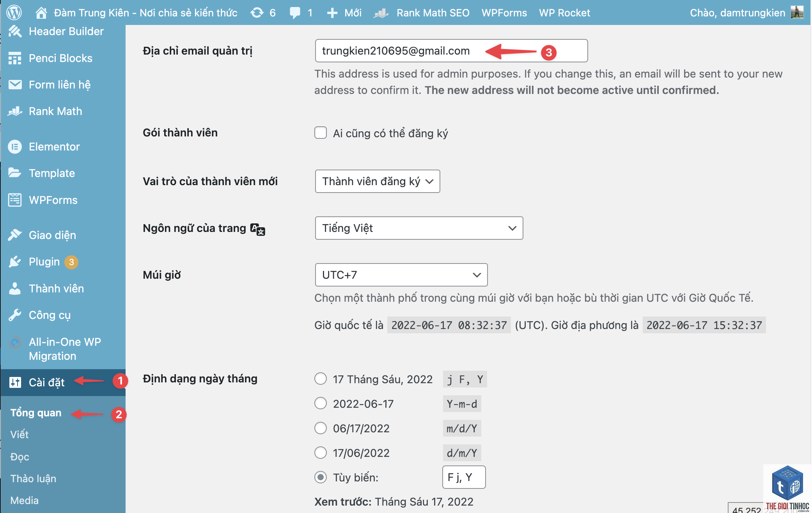
Task: Open the Tiếng Việt language dropdown
Action: [x=419, y=228]
